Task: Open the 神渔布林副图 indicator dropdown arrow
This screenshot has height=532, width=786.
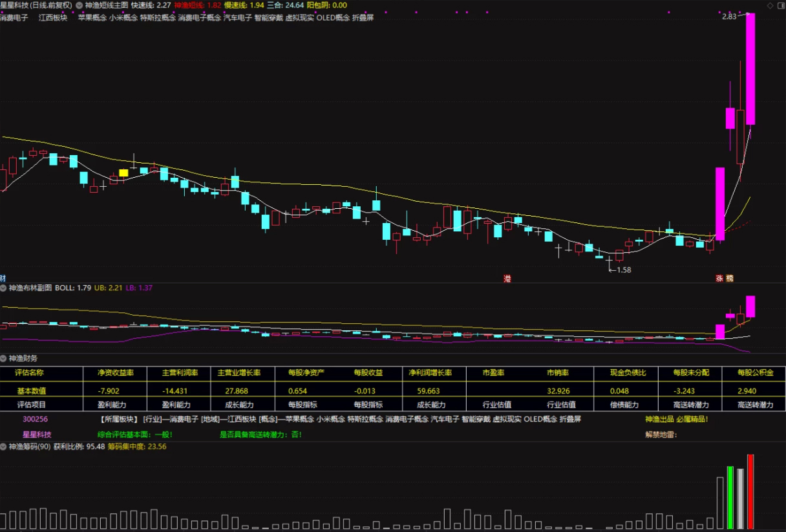Action: pos(3,287)
